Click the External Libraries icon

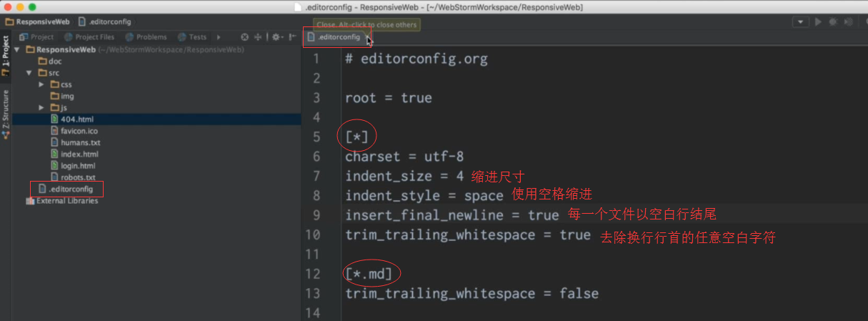point(30,201)
